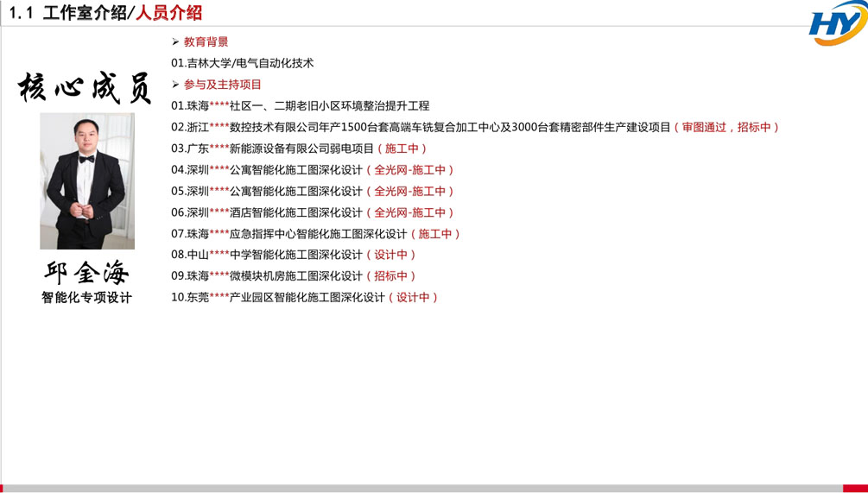
Task: Select project line 06.深圳 酒店智能化施工图深化设计
Action: coord(312,212)
